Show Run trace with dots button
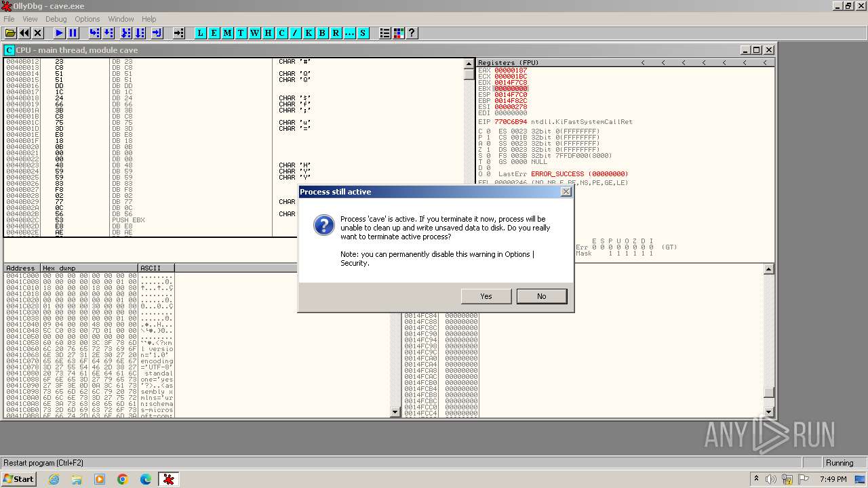This screenshot has height=488, width=868. [349, 33]
